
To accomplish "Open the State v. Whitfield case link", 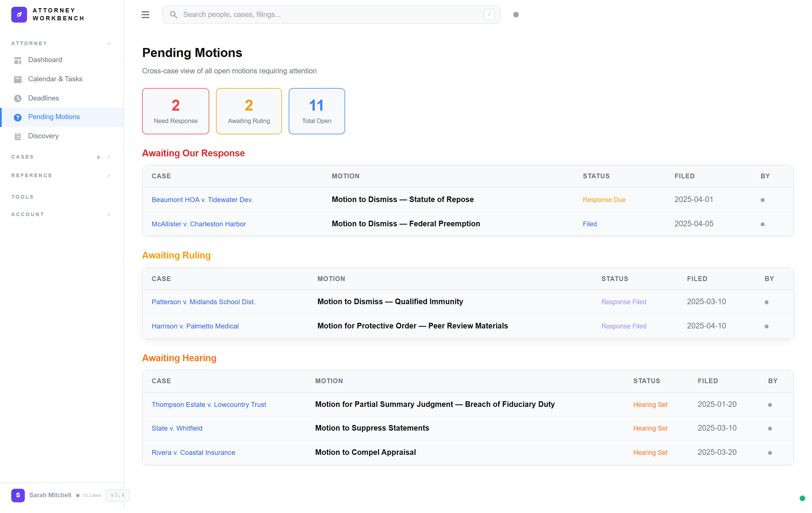I will (177, 428).
